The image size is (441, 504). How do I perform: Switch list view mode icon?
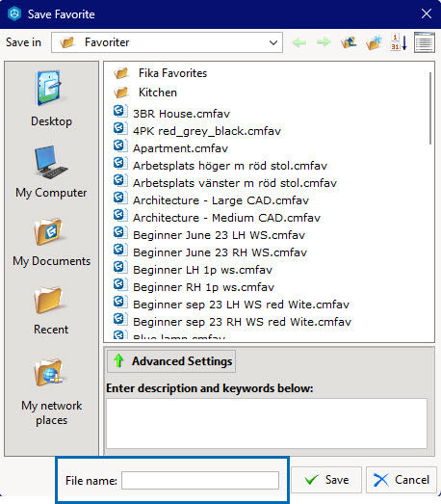[x=425, y=42]
